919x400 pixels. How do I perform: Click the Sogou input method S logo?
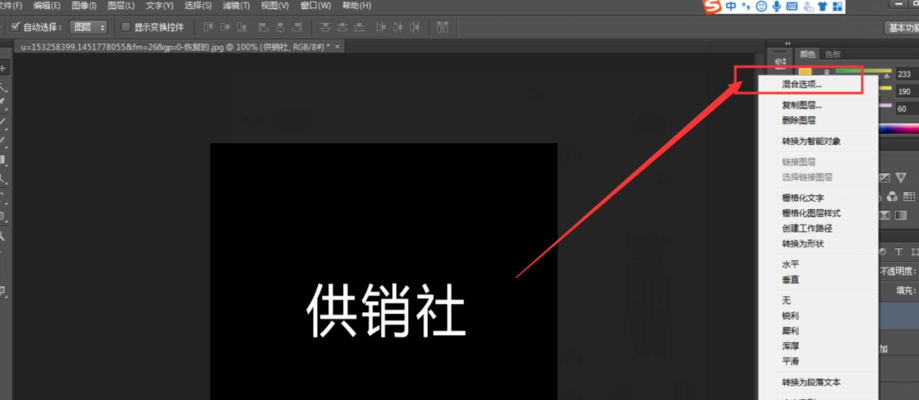(x=712, y=6)
